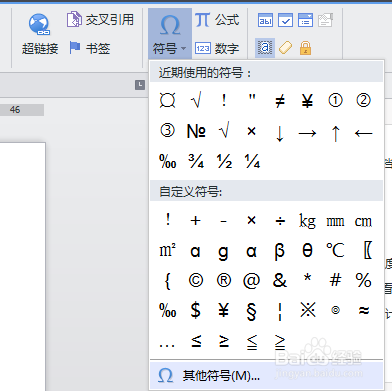
Task: Click the padlock protect form icon
Action: 305,48
